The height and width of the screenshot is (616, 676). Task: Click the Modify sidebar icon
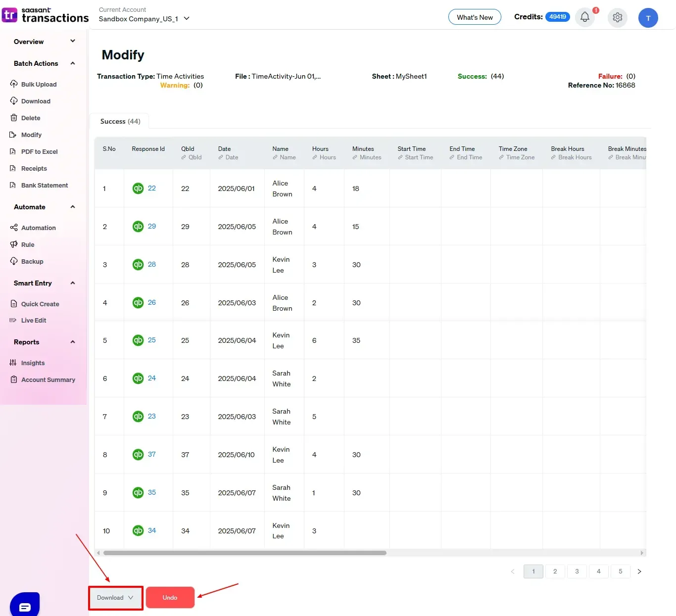coord(13,134)
